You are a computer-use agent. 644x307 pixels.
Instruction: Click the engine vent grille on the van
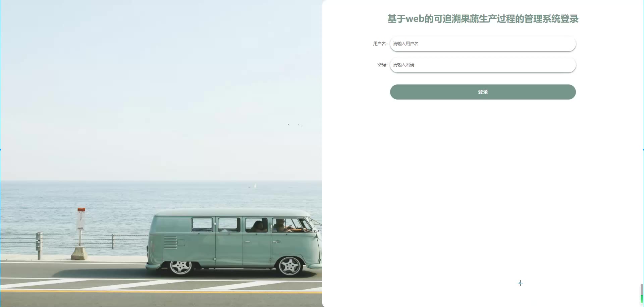click(x=170, y=243)
